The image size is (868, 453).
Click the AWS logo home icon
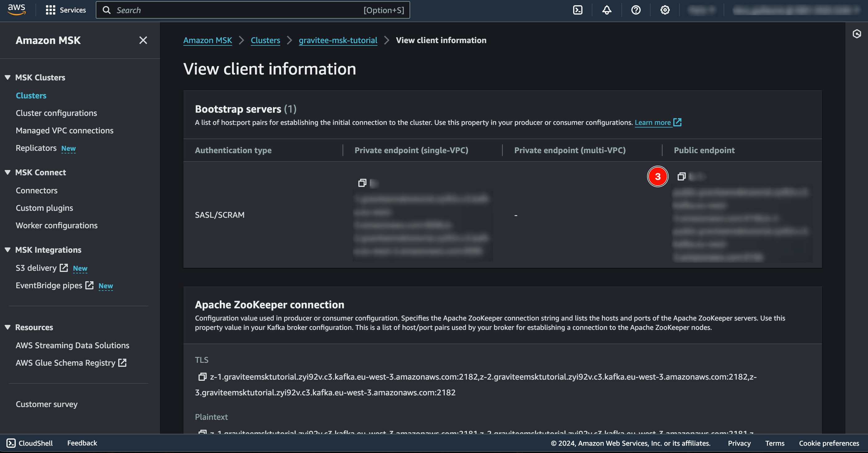pos(17,10)
